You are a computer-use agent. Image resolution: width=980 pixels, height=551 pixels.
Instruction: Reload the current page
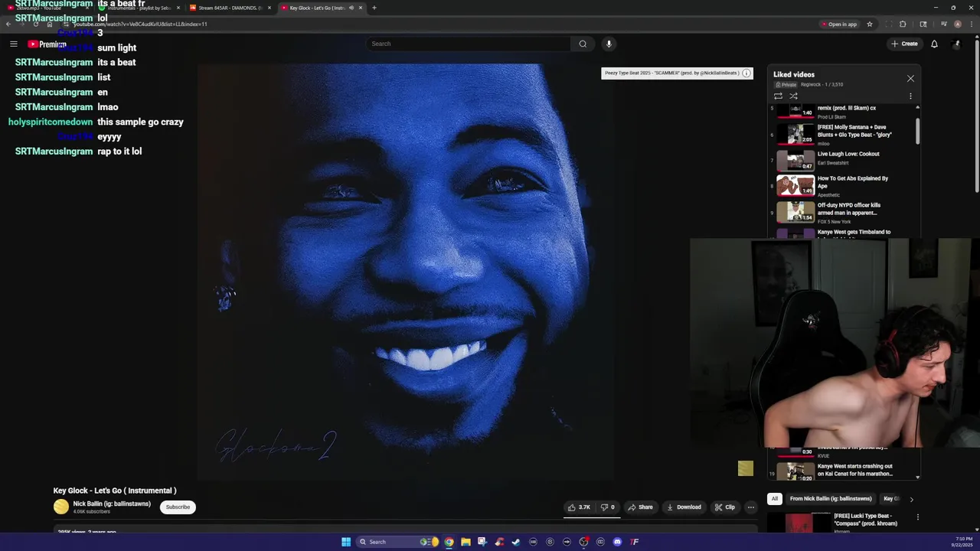(35, 24)
